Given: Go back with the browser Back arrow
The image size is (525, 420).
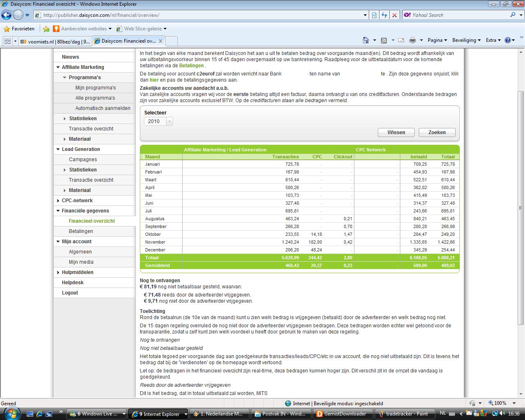Looking at the screenshot, I should pyautogui.click(x=7, y=15).
